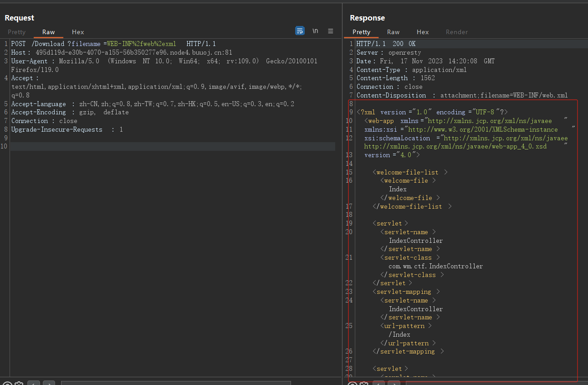588x385 pixels.
Task: Click Connection: close in the Response
Action: [x=389, y=87]
